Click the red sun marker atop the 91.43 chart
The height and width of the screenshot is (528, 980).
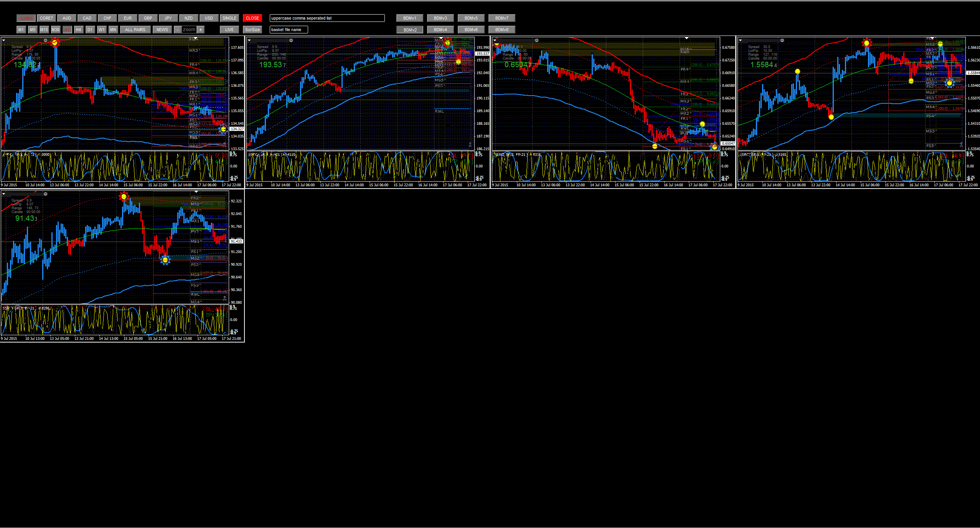click(x=124, y=197)
